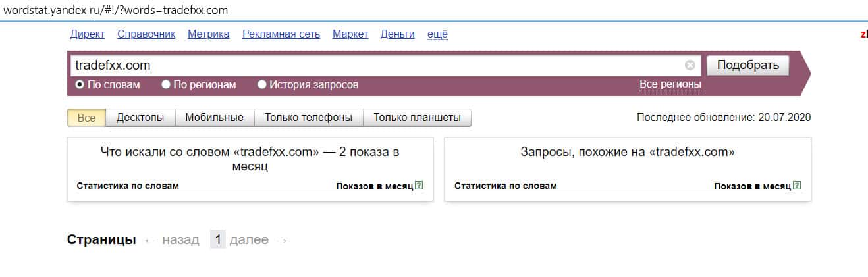The width and height of the screenshot is (868, 277).
Task: Click the keyword search input field
Action: click(375, 65)
